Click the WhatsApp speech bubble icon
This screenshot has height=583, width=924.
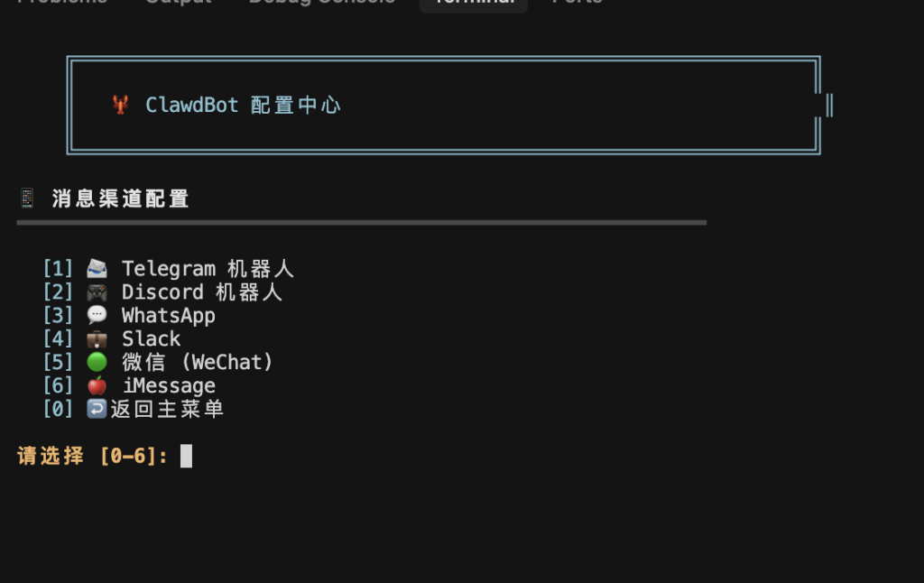coord(97,314)
